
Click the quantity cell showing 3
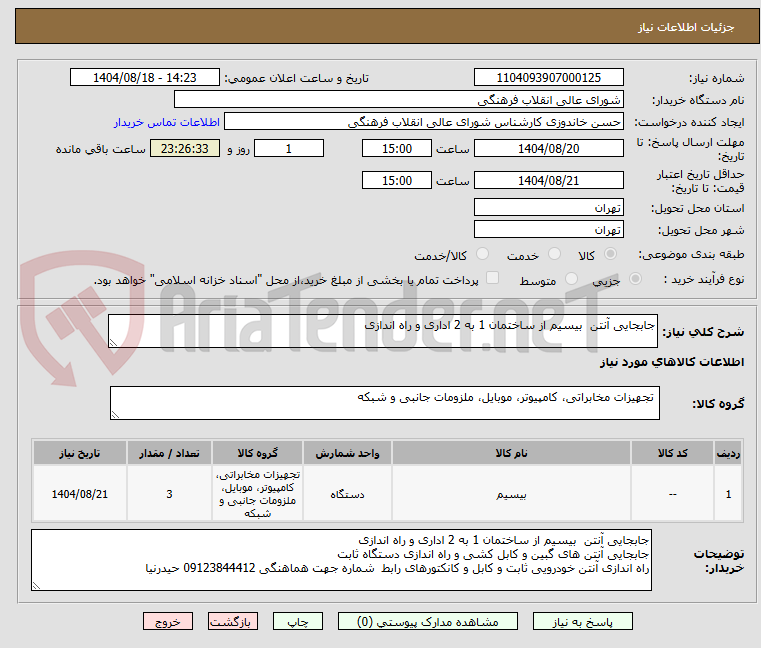(169, 494)
